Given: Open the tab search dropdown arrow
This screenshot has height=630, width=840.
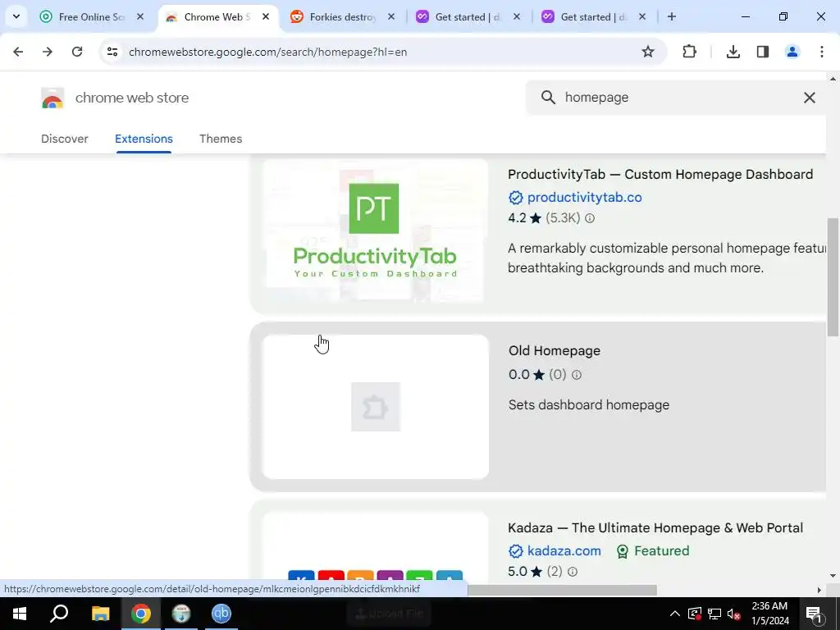Looking at the screenshot, I should point(16,16).
